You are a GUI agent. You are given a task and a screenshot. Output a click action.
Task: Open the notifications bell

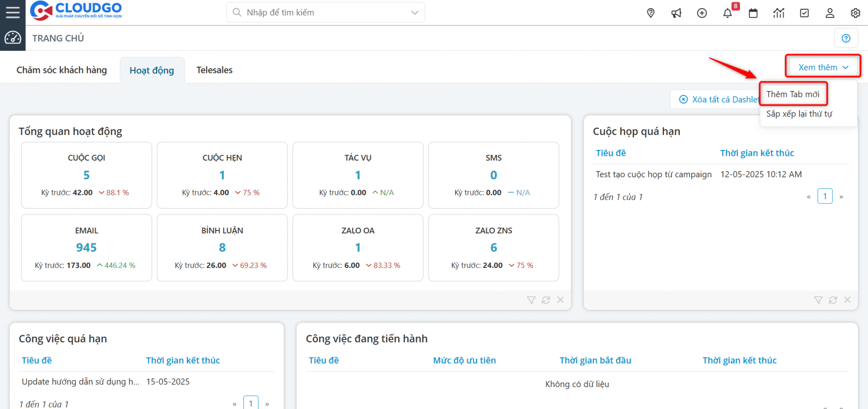pyautogui.click(x=727, y=13)
